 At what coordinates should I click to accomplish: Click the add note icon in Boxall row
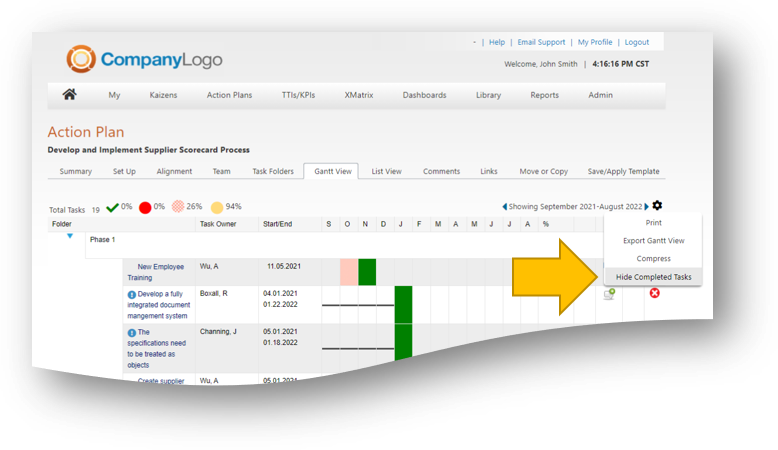pyautogui.click(x=609, y=294)
